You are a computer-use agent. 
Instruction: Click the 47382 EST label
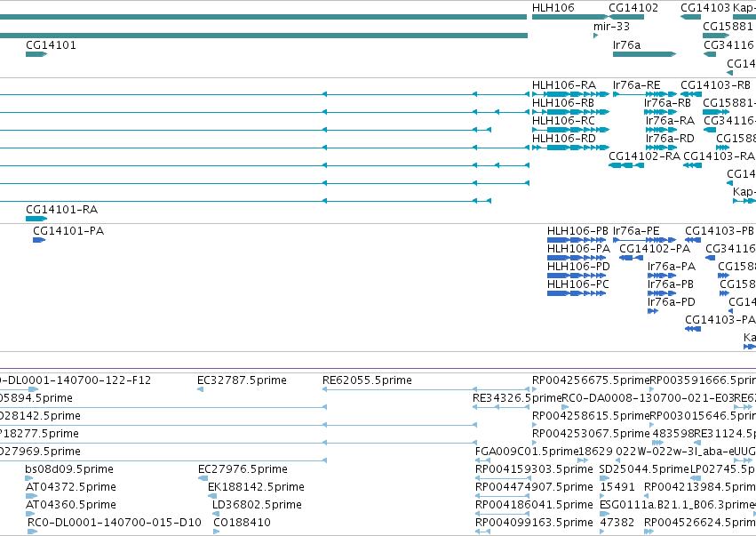pyautogui.click(x=617, y=523)
